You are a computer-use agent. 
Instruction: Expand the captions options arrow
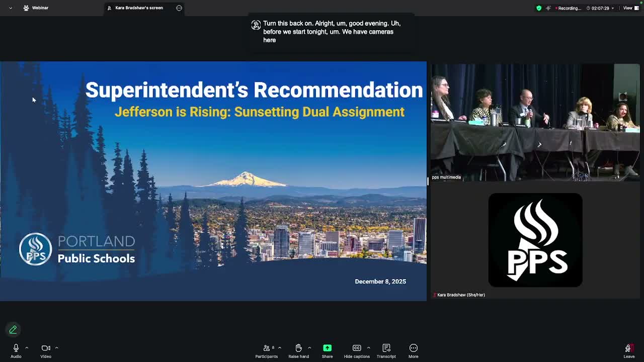[368, 347]
